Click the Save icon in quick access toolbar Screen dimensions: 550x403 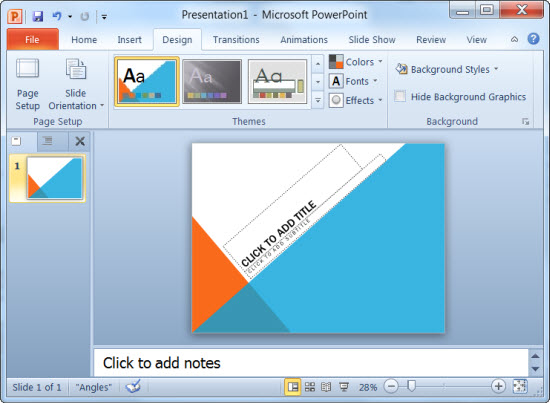38,16
